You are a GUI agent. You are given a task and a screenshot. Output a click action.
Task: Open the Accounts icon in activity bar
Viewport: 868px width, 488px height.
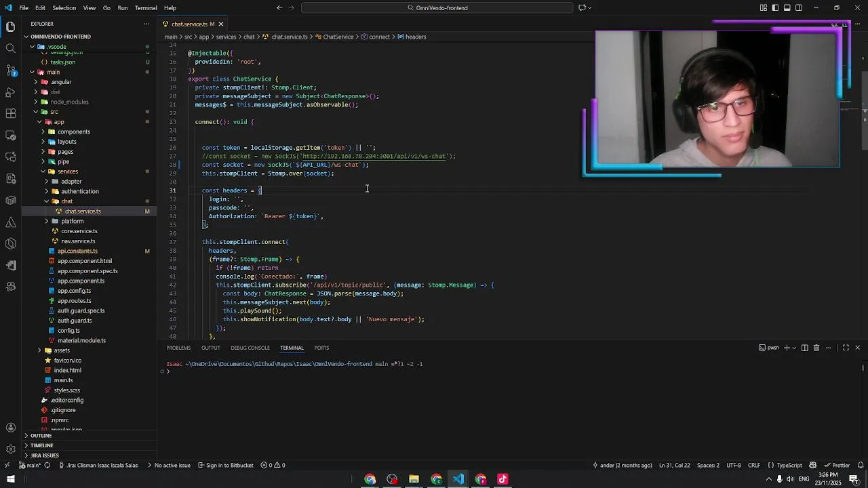(x=10, y=428)
